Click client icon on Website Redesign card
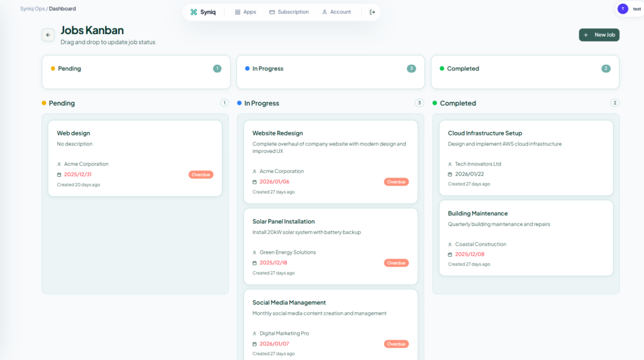The width and height of the screenshot is (644, 360). coord(254,171)
